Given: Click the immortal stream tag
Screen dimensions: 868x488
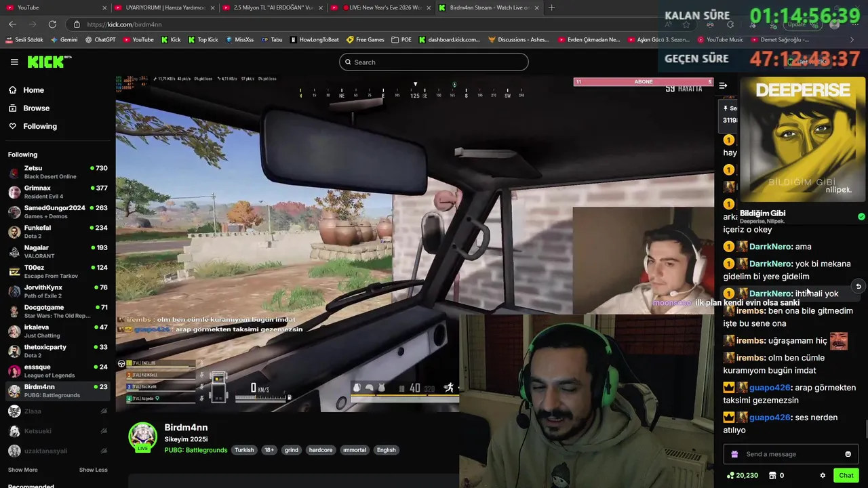Looking at the screenshot, I should point(354,450).
